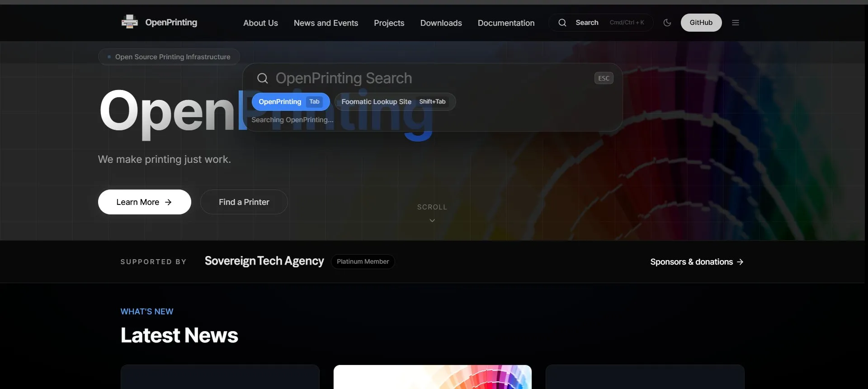Click the Learn More button
Image resolution: width=868 pixels, height=389 pixels.
145,202
